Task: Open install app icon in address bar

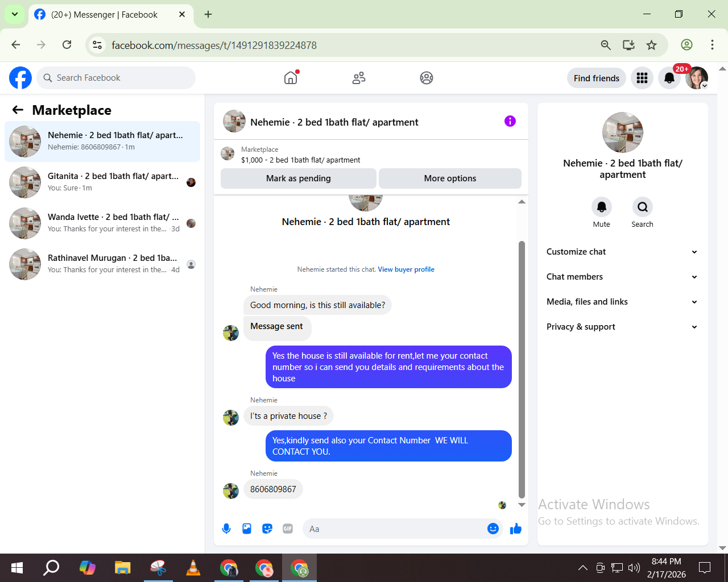Action: coord(628,45)
